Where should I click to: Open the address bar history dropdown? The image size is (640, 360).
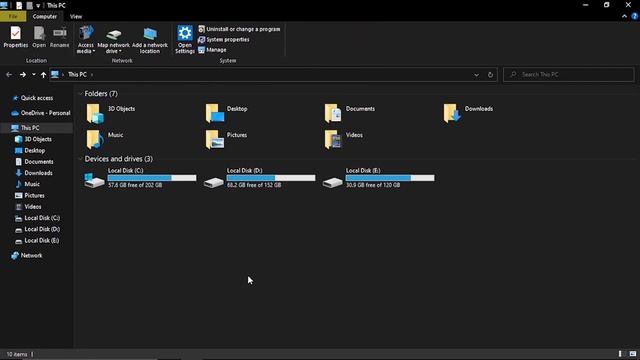pos(476,75)
